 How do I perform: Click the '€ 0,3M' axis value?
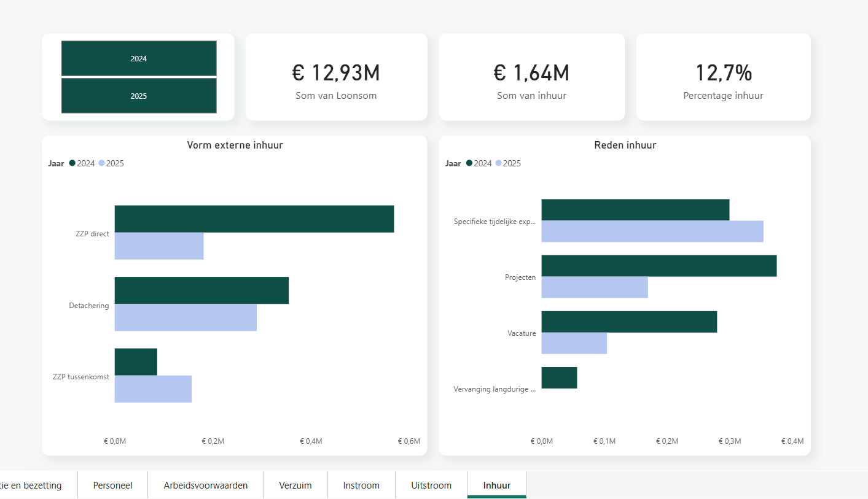tap(730, 441)
